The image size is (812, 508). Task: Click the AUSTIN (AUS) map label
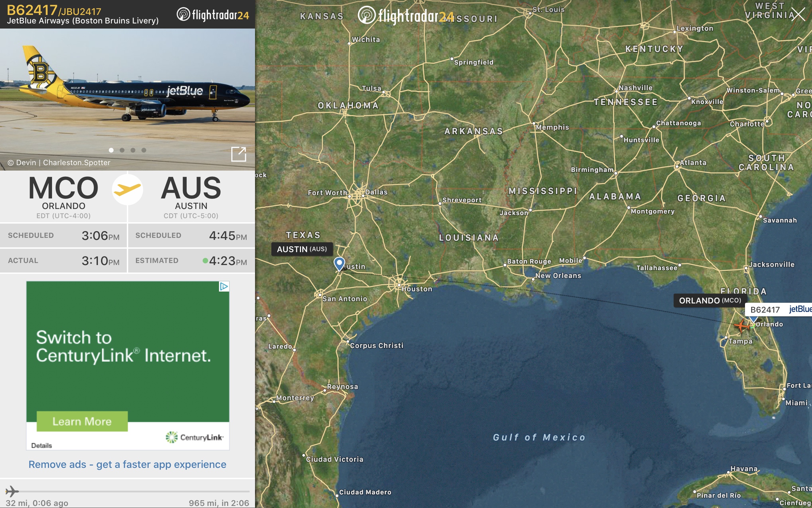pyautogui.click(x=302, y=249)
